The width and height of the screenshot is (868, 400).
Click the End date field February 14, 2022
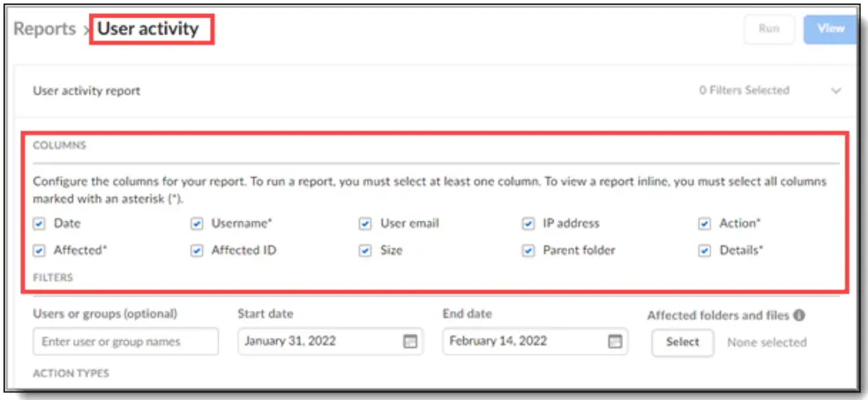(x=535, y=341)
